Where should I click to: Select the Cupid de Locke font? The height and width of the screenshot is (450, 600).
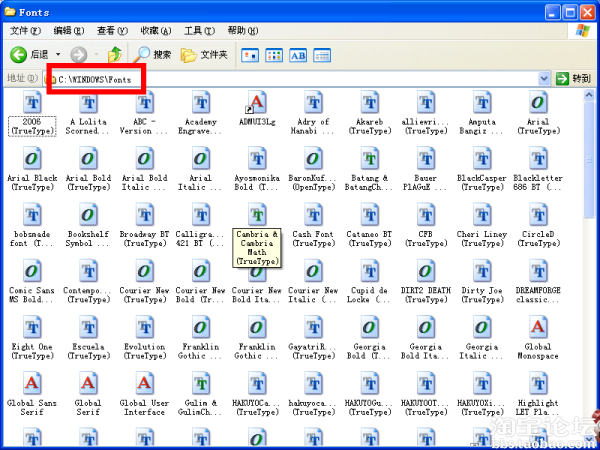pyautogui.click(x=369, y=282)
